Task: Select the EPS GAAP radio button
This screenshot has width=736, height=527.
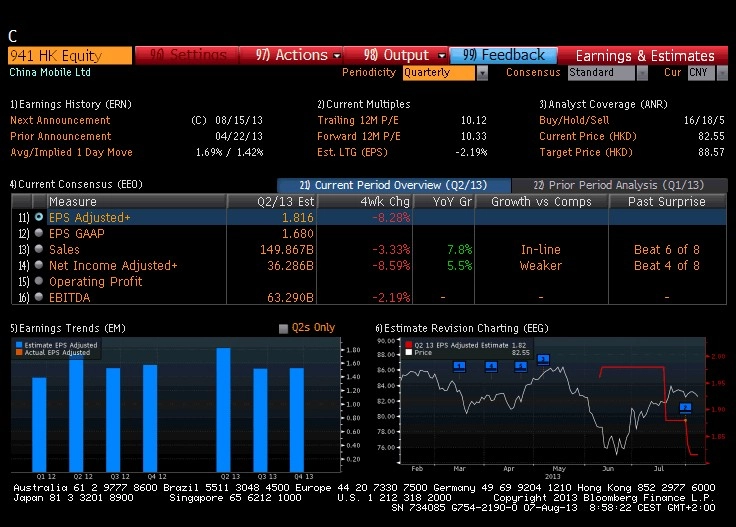Action: pos(39,233)
